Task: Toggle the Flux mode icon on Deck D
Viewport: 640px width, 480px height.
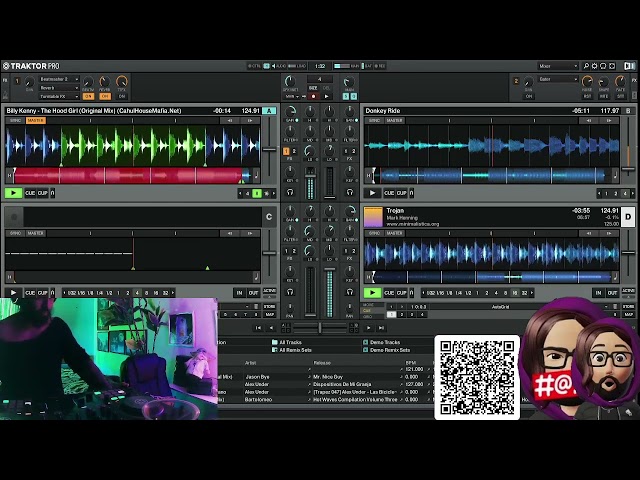Action: (411, 293)
